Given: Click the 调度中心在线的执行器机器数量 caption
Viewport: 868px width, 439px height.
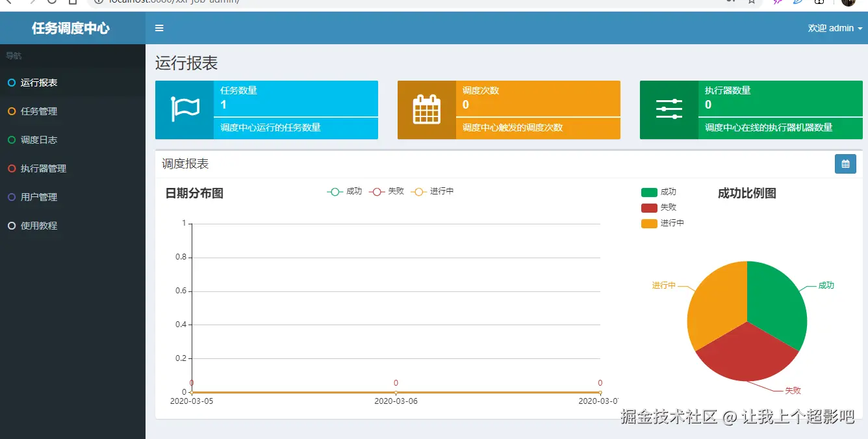Looking at the screenshot, I should [x=769, y=127].
